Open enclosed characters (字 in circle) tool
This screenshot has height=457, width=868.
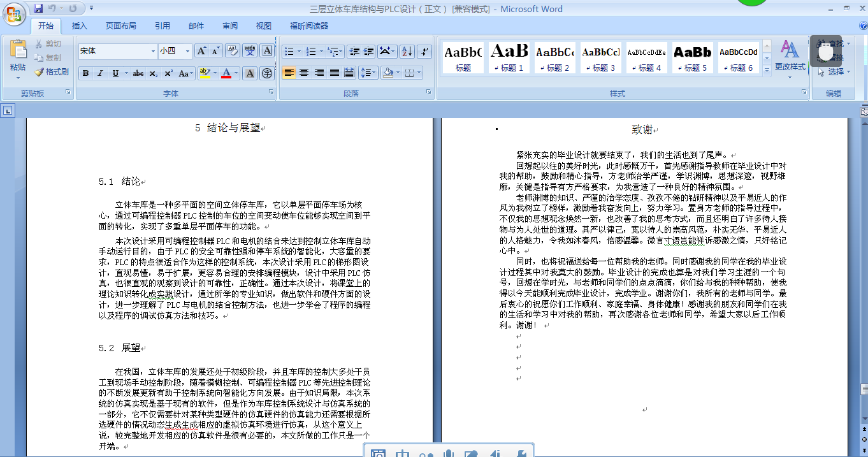(267, 73)
